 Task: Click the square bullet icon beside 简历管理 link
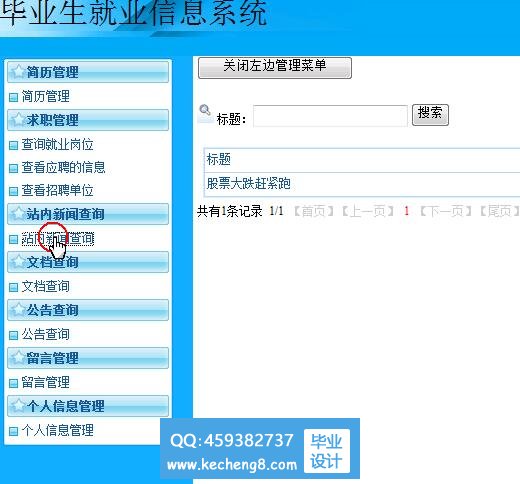click(13, 97)
